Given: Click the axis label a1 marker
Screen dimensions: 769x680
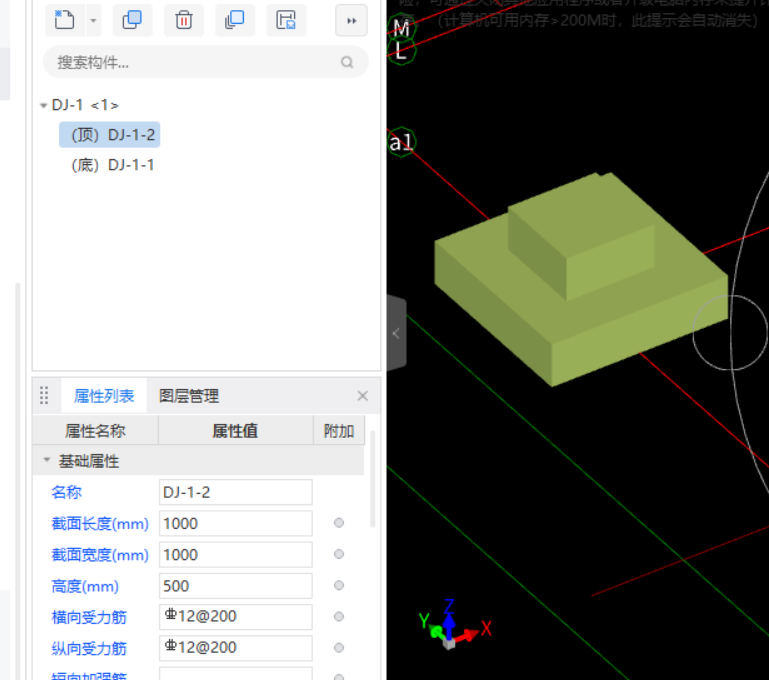Looking at the screenshot, I should (401, 143).
